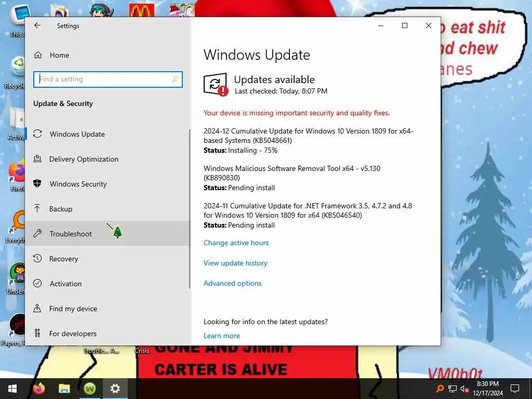Minimize the Settings window
This screenshot has height=399, width=532.
click(381, 25)
